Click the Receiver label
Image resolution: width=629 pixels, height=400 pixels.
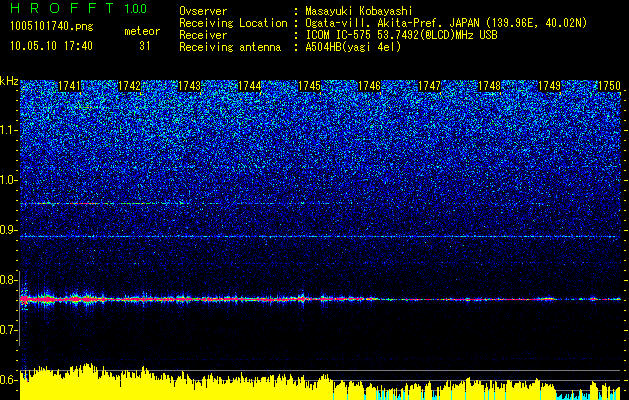tap(203, 35)
